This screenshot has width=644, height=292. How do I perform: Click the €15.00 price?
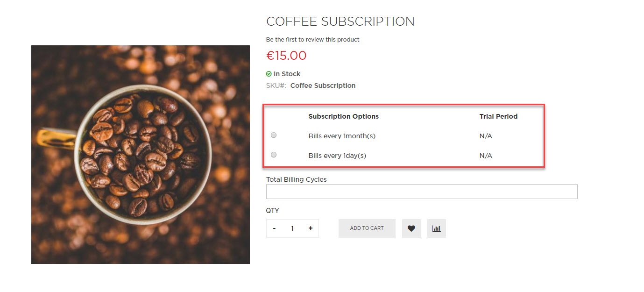coord(286,56)
